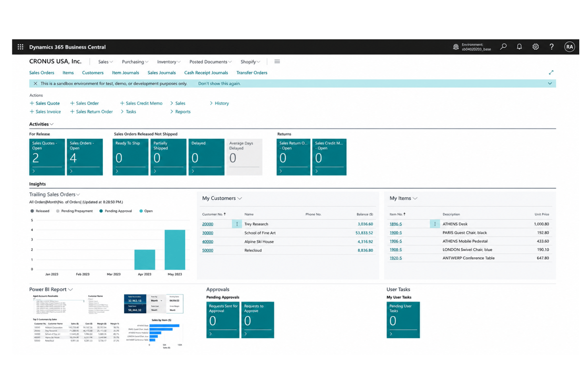This screenshot has width=588, height=392.
Task: Open item number 1920-S link
Action: 396,258
